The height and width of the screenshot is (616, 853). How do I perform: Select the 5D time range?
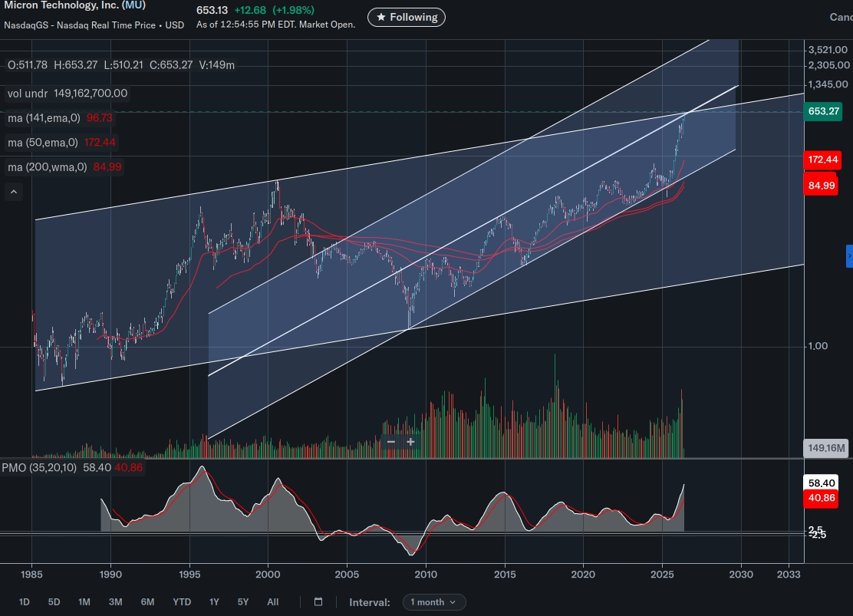pos(54,602)
